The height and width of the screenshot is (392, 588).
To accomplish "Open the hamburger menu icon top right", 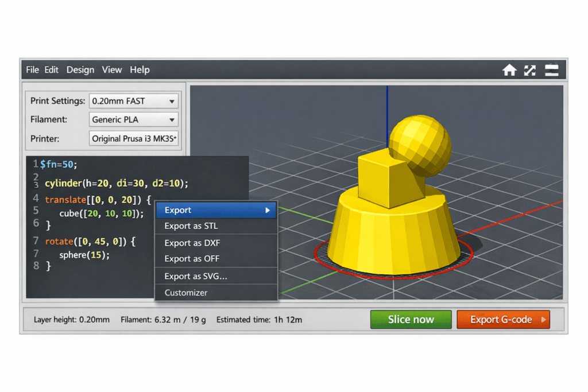I will point(551,69).
